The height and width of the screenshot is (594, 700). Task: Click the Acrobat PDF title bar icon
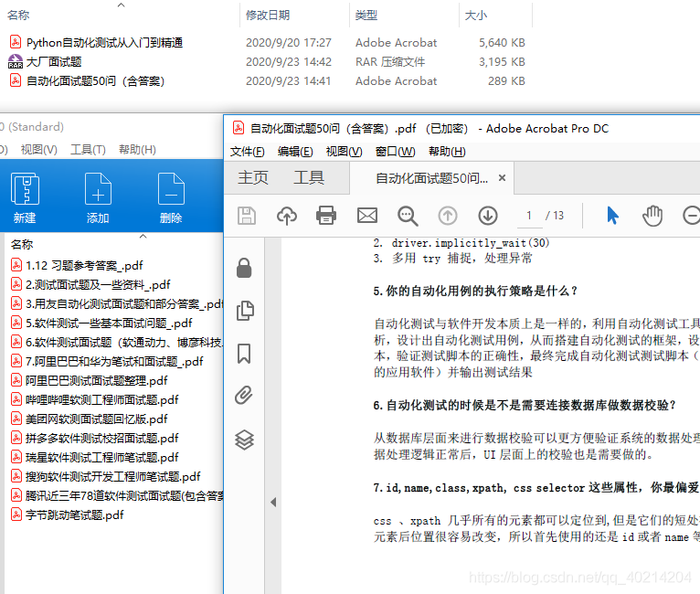click(x=239, y=128)
